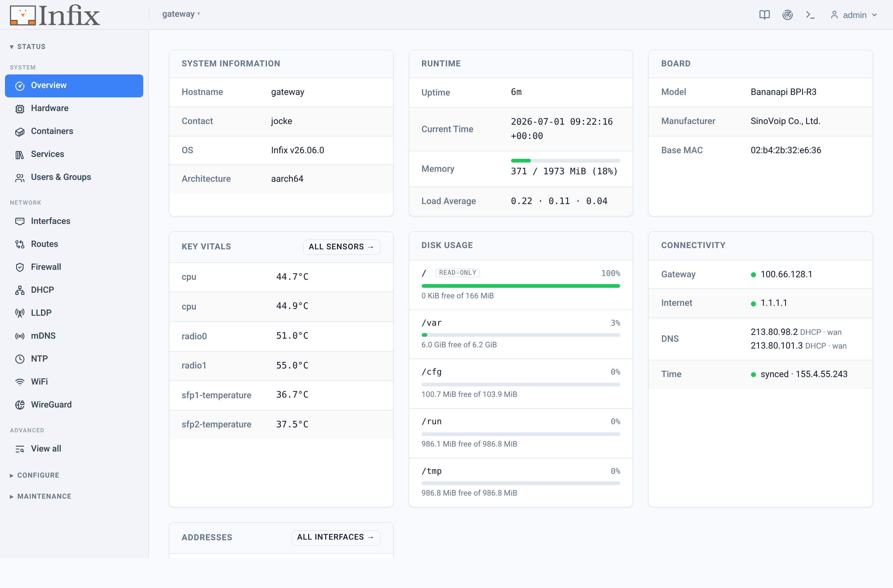Click the DNS entry 213.80.98.2
The image size is (893, 588).
774,332
